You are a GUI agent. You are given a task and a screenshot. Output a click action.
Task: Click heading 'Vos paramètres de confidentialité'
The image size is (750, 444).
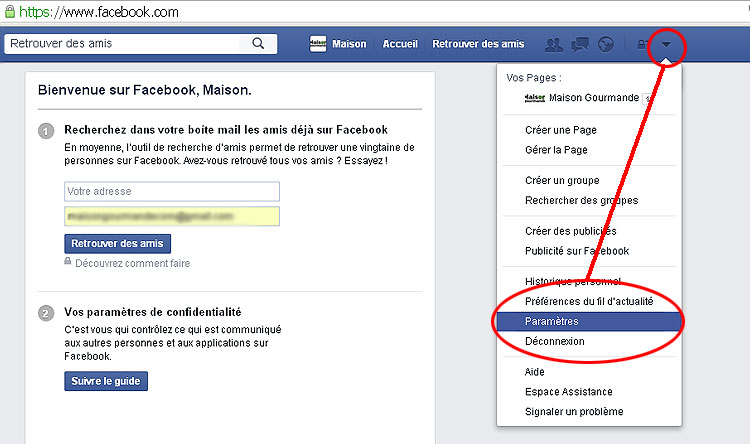tap(153, 312)
